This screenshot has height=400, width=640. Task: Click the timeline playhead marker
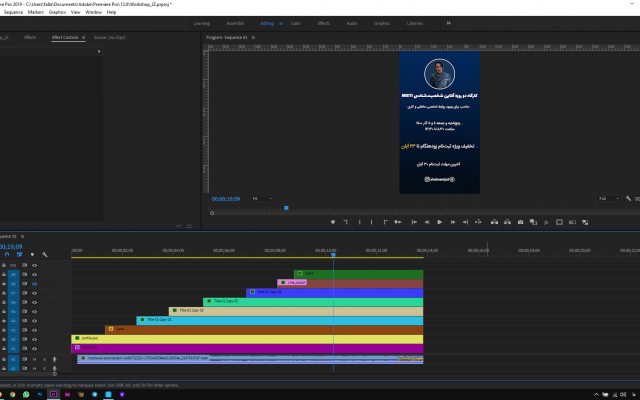pos(333,255)
